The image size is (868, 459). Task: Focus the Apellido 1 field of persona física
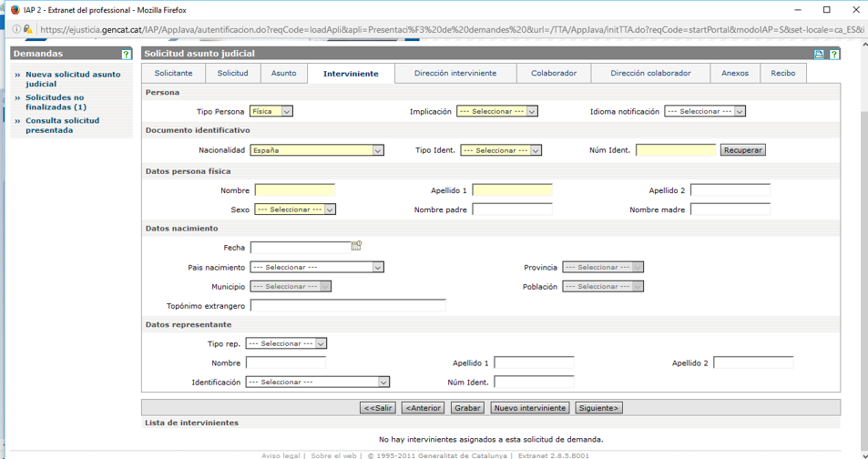pos(512,190)
